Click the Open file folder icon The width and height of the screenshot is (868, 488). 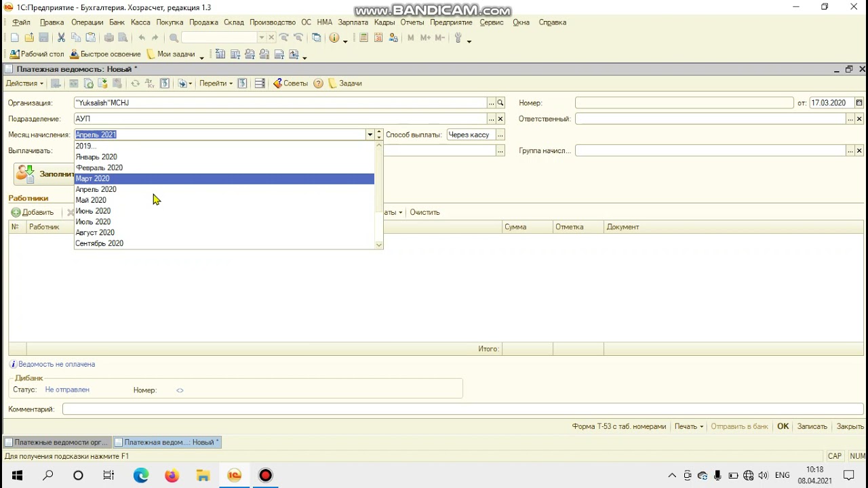(29, 38)
